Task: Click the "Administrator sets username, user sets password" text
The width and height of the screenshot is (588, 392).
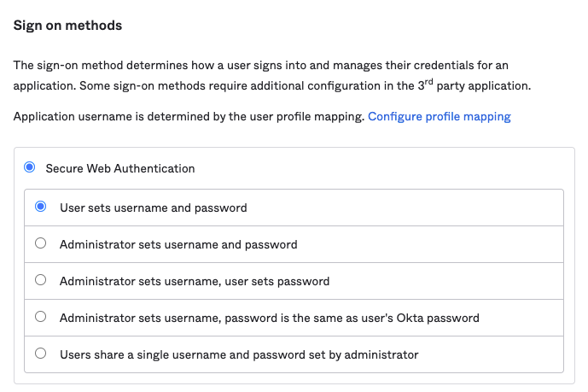Action: coord(194,281)
